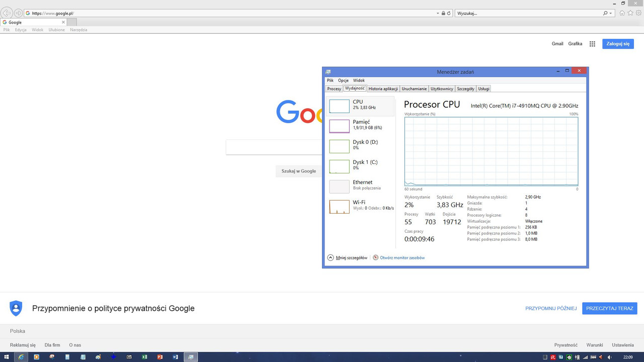This screenshot has width=644, height=362.
Task: Click Internet Explorer icon on the taskbar
Action: (21, 357)
